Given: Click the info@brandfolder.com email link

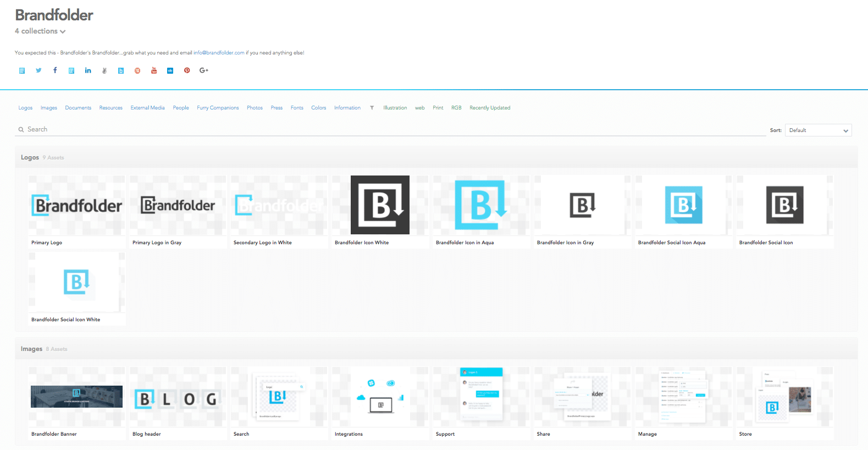Looking at the screenshot, I should point(219,53).
